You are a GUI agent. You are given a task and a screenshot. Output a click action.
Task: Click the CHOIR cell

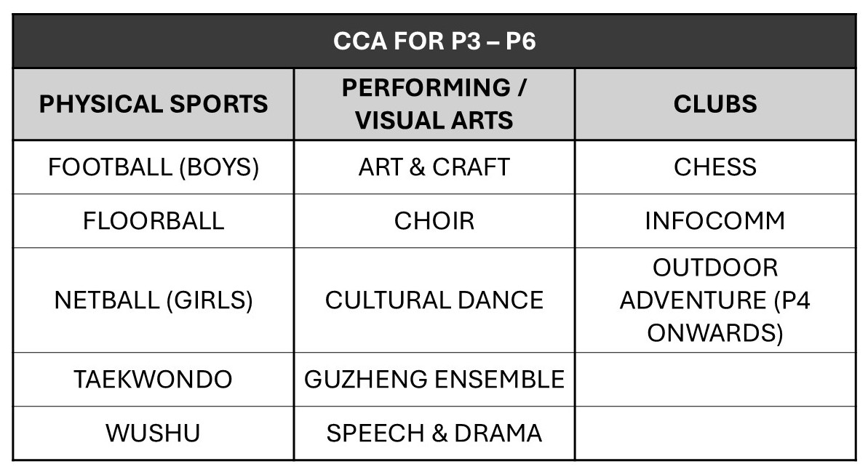coord(434,221)
